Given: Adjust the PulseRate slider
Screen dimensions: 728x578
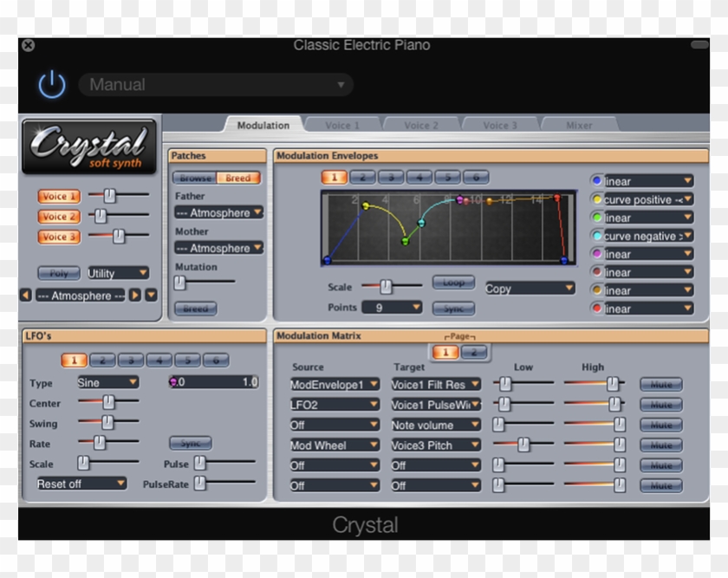Looking at the screenshot, I should pyautogui.click(x=224, y=483).
